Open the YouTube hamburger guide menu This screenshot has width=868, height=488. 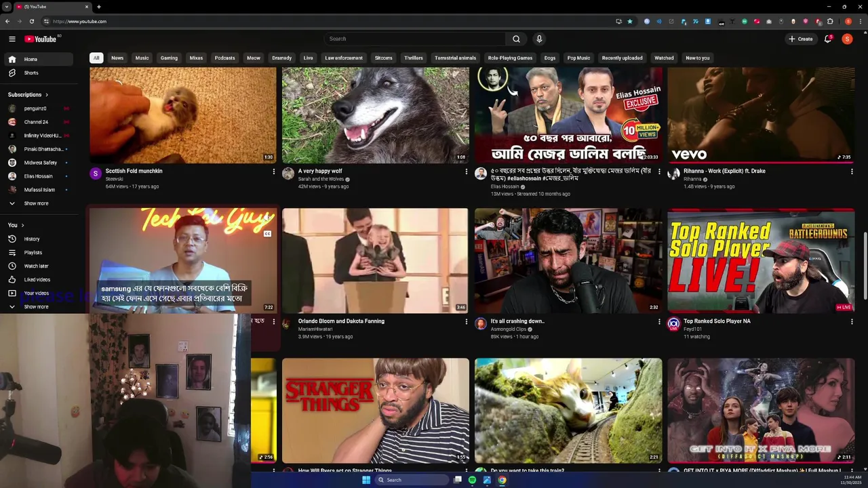point(12,39)
